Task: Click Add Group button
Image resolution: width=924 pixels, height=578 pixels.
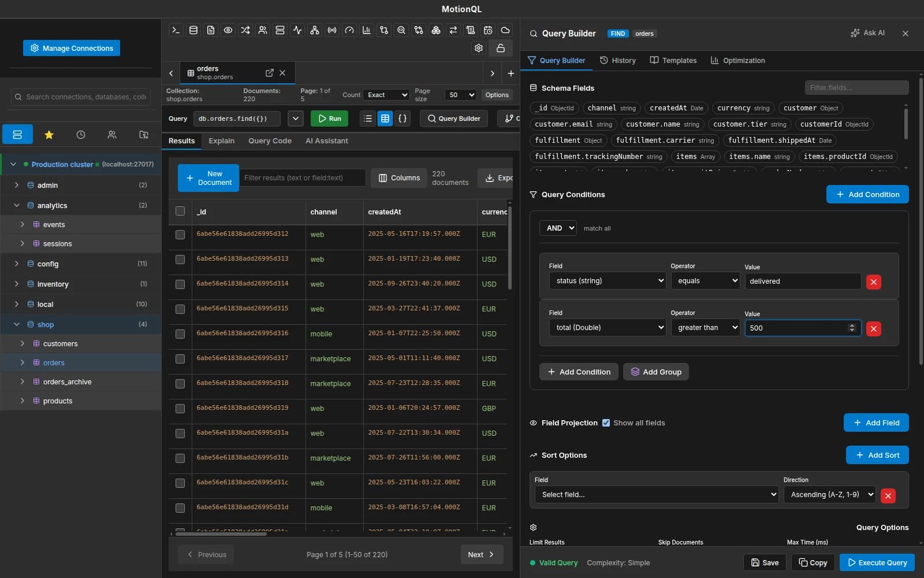Action: tap(656, 372)
